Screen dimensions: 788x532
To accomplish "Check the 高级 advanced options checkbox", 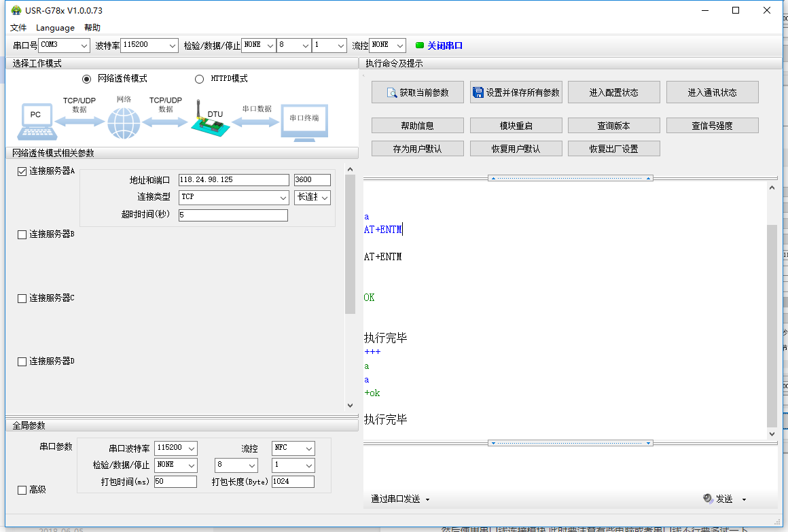I will [22, 489].
